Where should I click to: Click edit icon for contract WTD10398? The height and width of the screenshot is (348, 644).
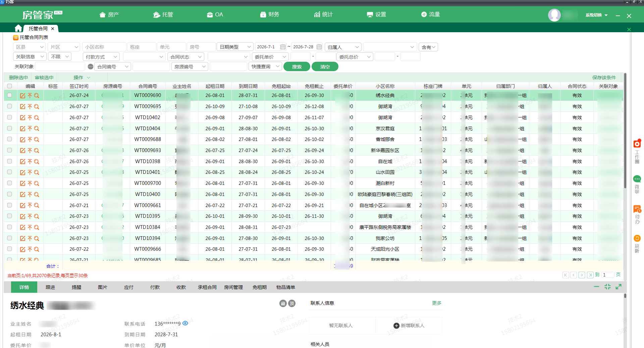pyautogui.click(x=22, y=161)
